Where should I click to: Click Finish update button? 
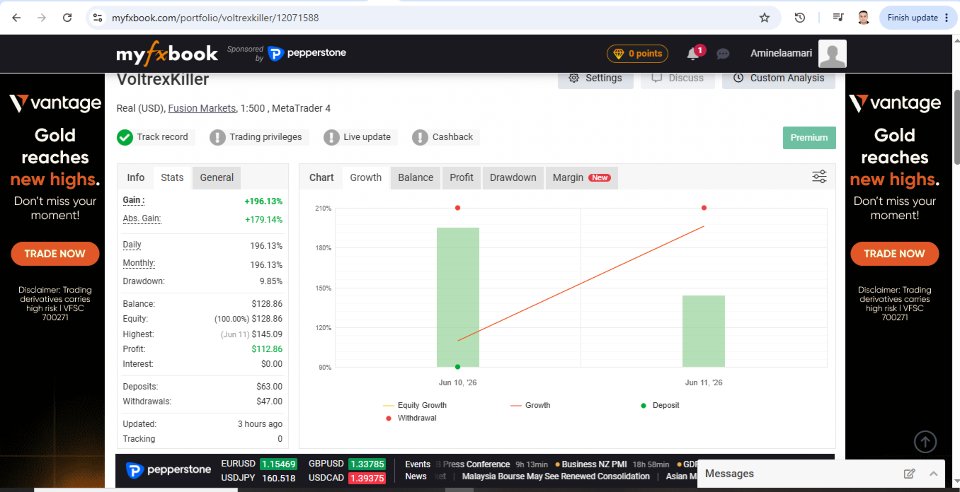point(912,18)
